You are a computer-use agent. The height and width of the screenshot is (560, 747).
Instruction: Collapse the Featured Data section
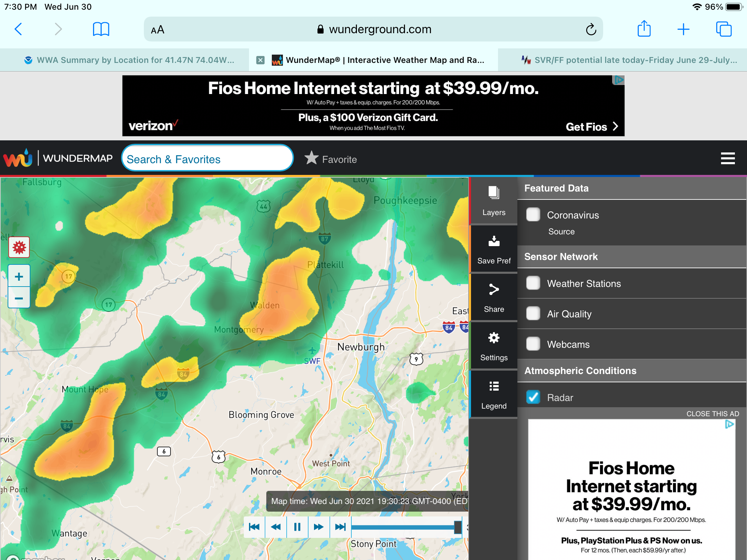[x=631, y=188]
